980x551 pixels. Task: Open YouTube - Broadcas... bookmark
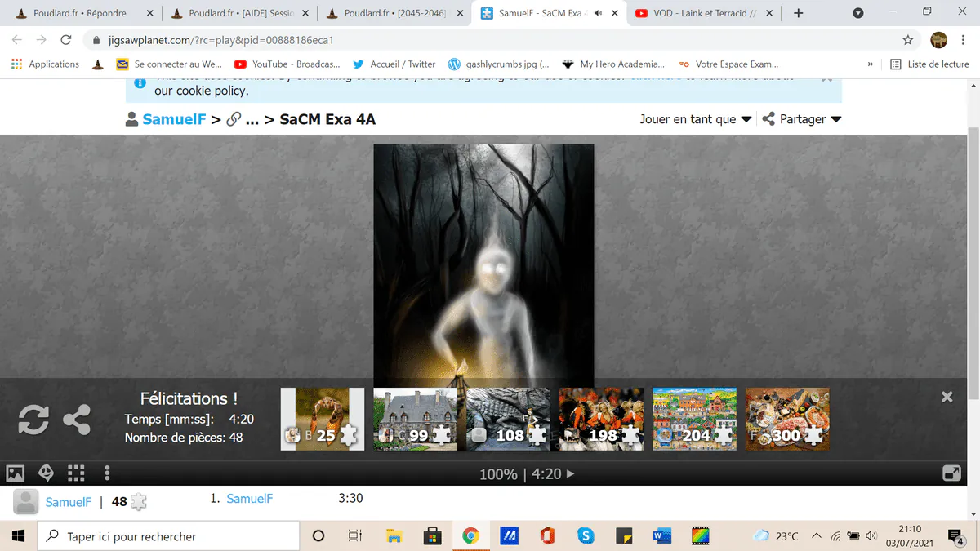click(x=287, y=64)
